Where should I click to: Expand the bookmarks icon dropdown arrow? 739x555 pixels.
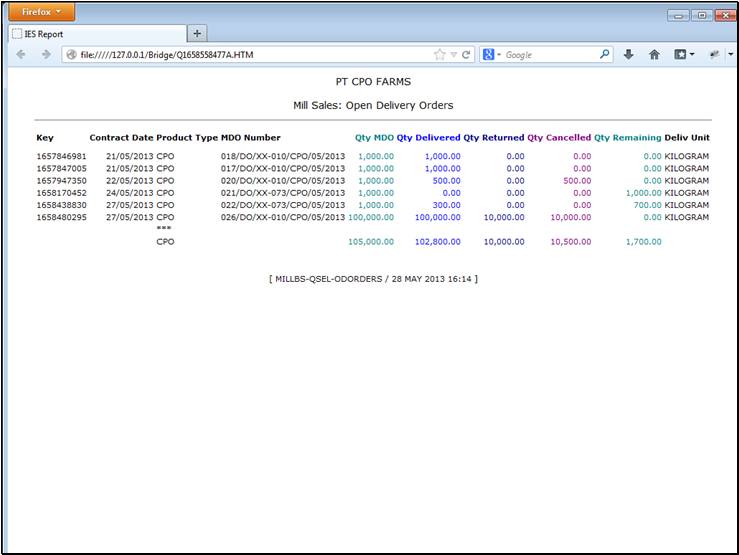692,55
